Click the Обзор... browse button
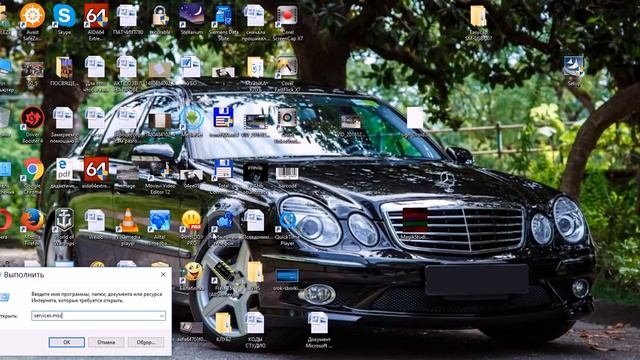Screen dimensions: 640x360 [146, 342]
